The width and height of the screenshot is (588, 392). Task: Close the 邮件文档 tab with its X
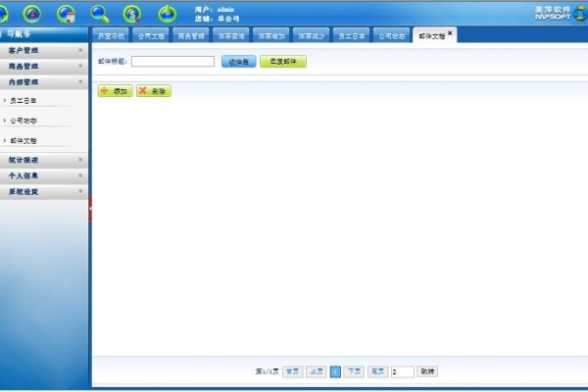coord(450,32)
